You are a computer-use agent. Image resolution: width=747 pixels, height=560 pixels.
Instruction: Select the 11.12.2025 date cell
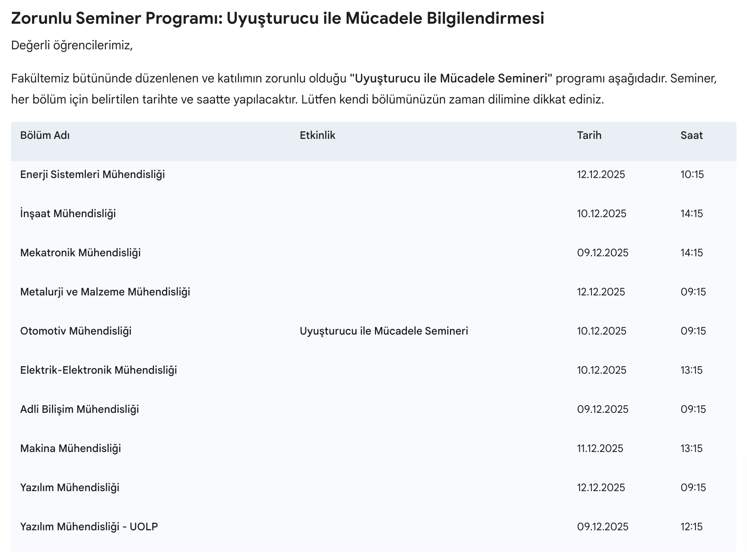[x=600, y=449]
